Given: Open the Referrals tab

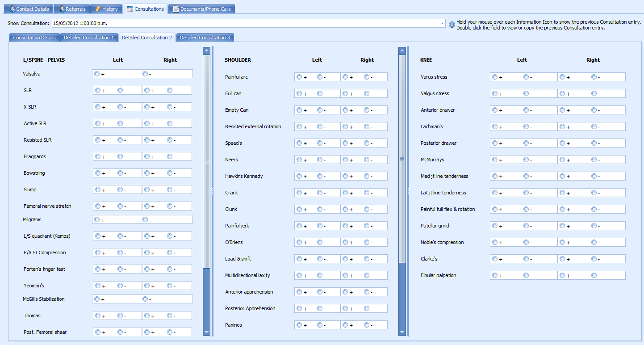Looking at the screenshot, I should (x=72, y=9).
